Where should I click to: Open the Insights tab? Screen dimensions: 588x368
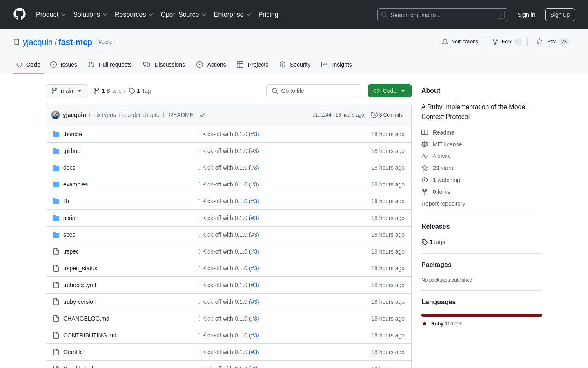point(336,65)
